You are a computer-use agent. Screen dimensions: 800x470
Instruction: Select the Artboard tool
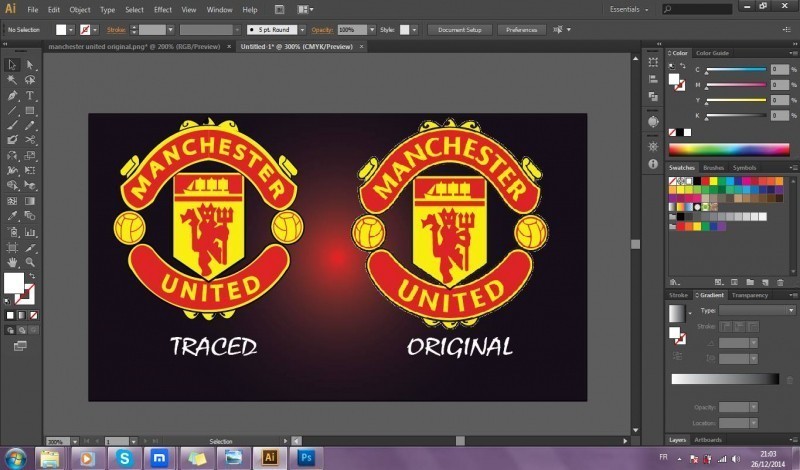12,248
